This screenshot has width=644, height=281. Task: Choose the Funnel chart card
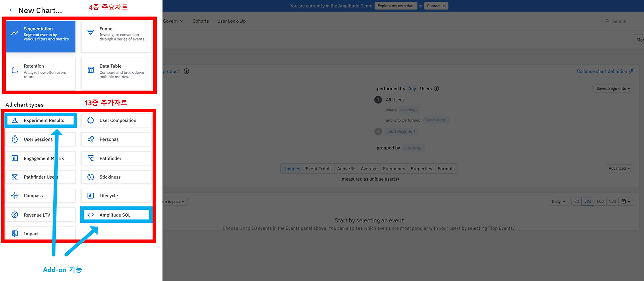(116, 36)
